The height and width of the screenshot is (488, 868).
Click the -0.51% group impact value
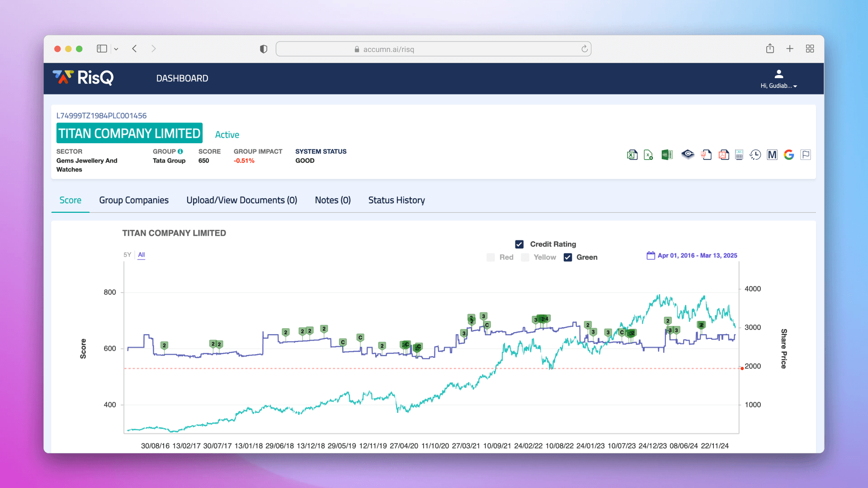244,160
